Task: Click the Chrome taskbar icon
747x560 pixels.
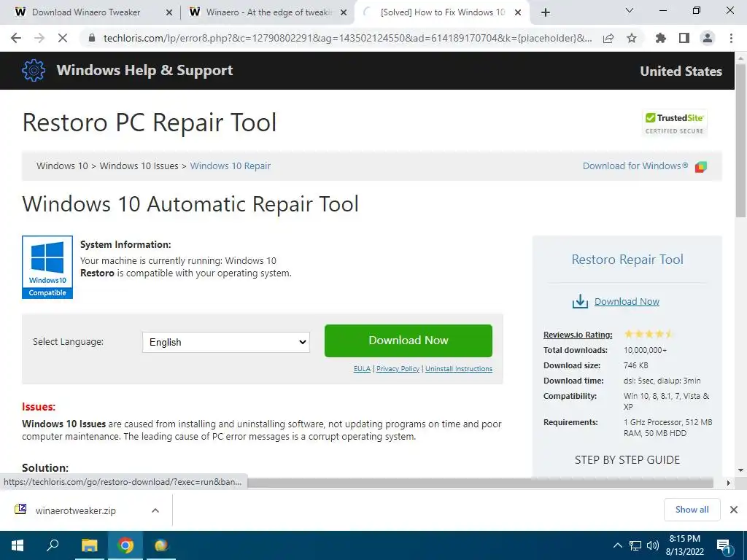Action: point(125,545)
